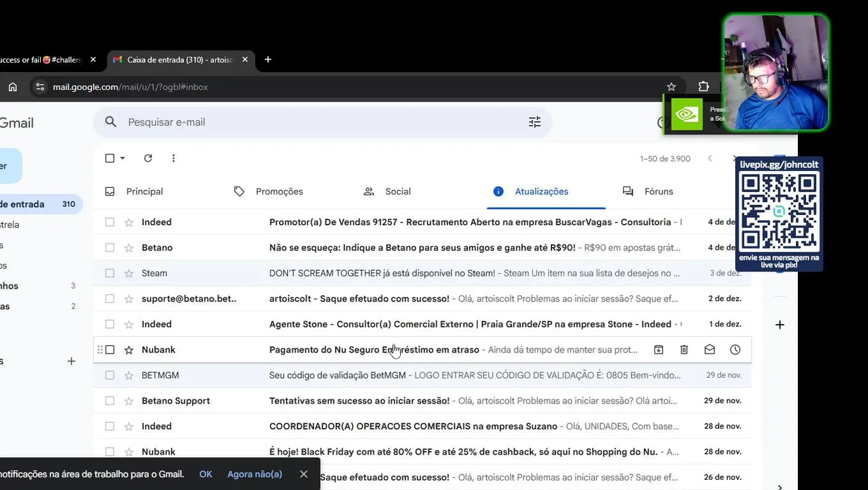
Task: Open the browser extensions puzzle icon
Action: pyautogui.click(x=703, y=86)
